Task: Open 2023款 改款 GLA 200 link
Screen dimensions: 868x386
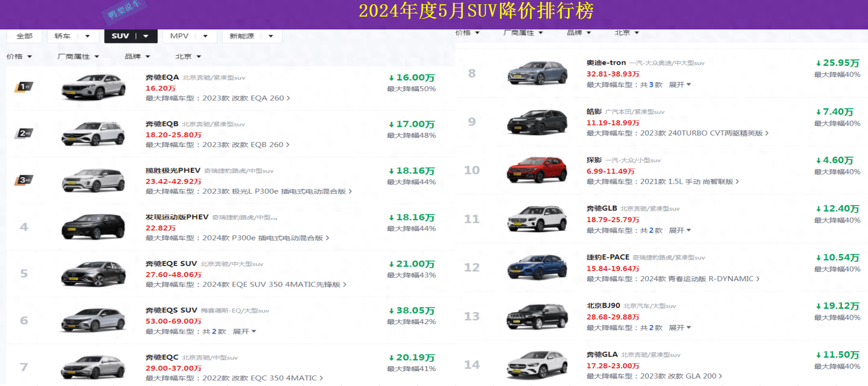Action: 681,376
